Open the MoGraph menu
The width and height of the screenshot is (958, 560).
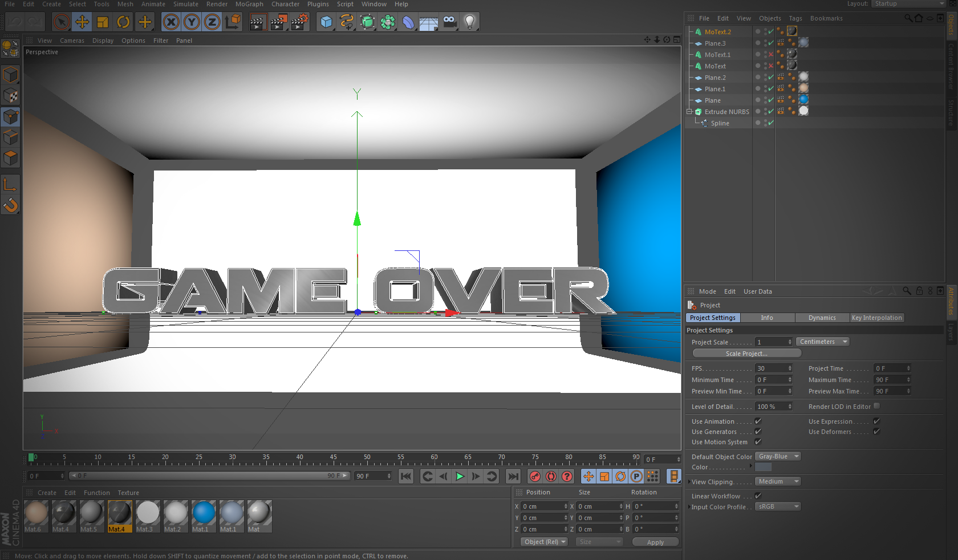[249, 4]
